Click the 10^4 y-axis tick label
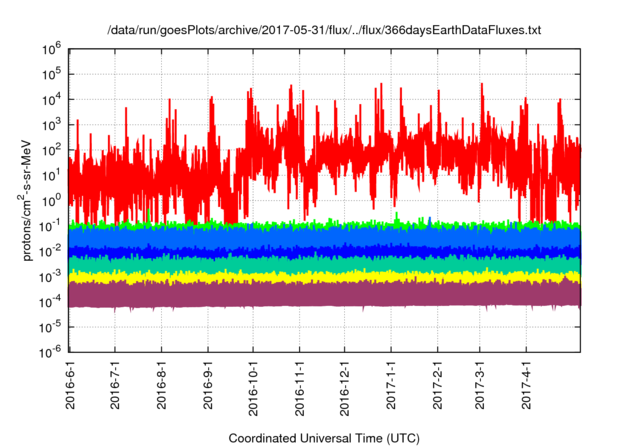640x448 pixels. tap(51, 100)
